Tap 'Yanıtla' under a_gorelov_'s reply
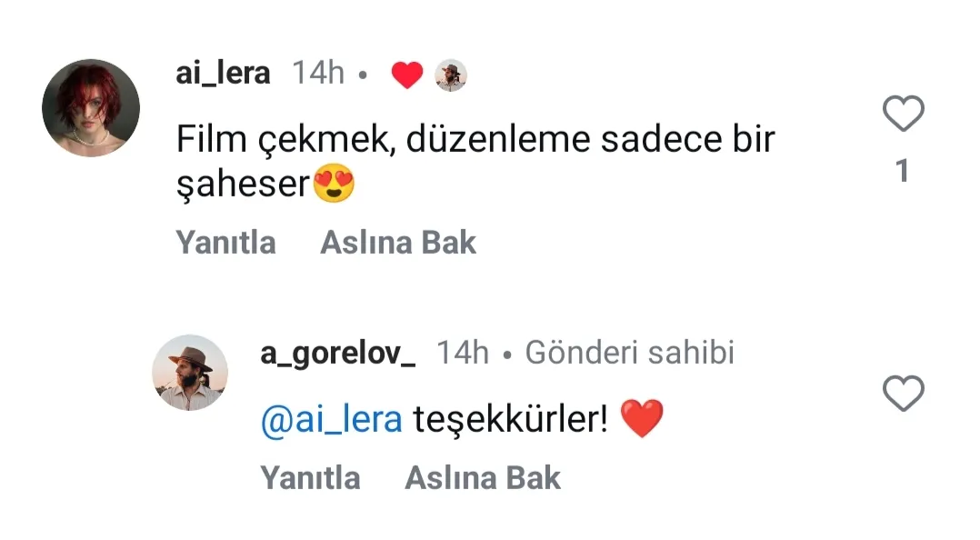 click(x=310, y=477)
